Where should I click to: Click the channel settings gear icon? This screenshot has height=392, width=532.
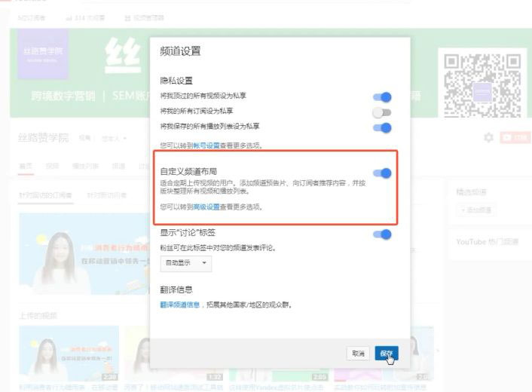pos(488,137)
